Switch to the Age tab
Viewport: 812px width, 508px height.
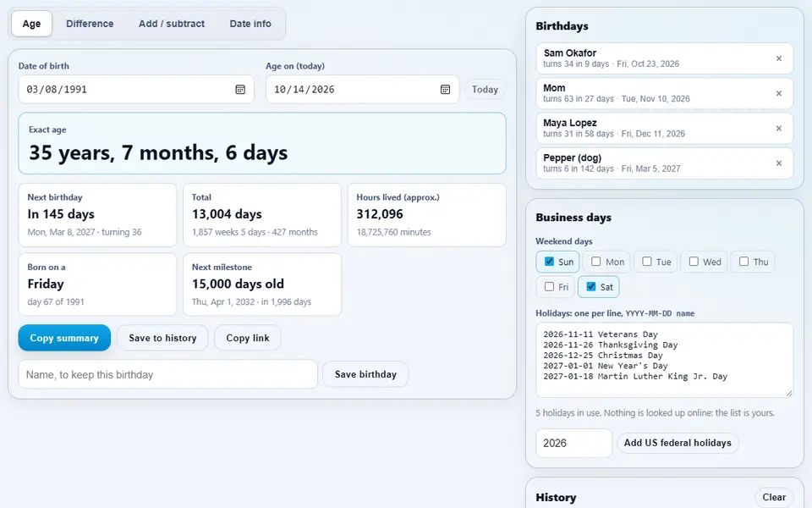click(x=31, y=24)
